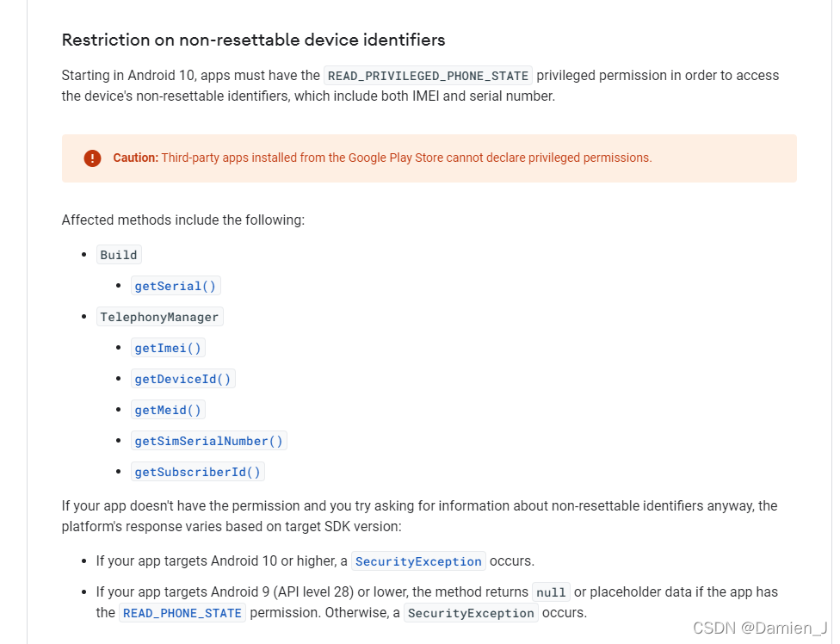
Task: Open the getSubscriberId() link
Action: (197, 472)
